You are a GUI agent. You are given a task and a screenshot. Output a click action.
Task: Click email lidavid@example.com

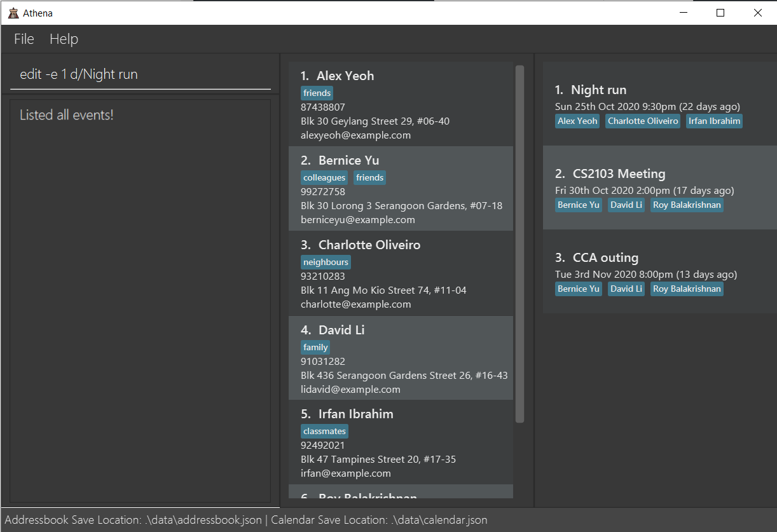pos(350,389)
